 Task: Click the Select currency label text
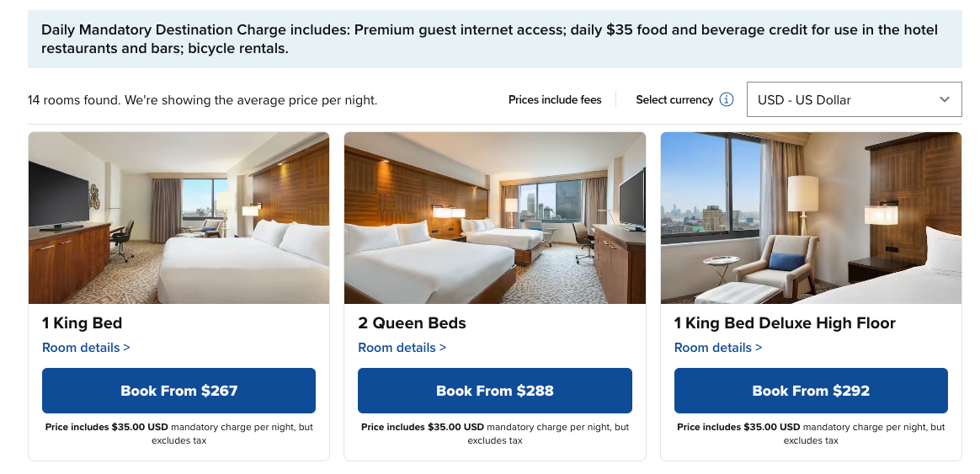[674, 100]
